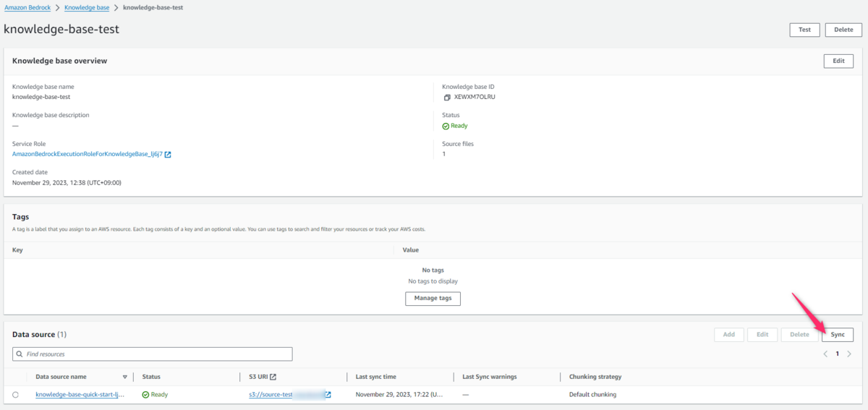Click the Manage tags button

[433, 299]
